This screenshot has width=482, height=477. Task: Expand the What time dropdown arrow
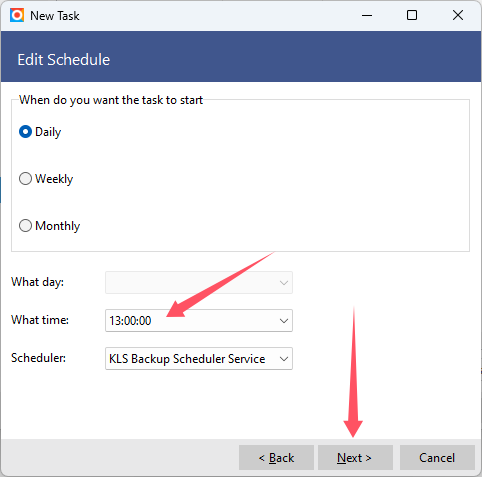[x=284, y=321]
